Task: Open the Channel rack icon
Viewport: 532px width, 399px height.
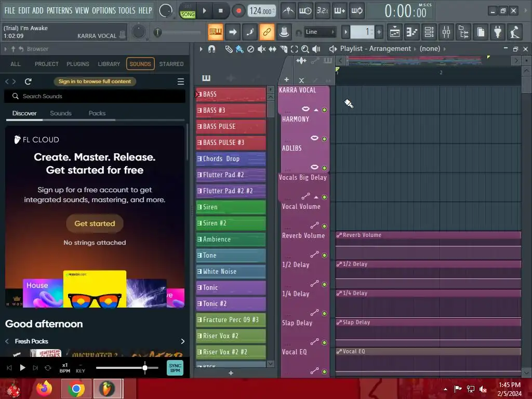Action: pos(429,32)
